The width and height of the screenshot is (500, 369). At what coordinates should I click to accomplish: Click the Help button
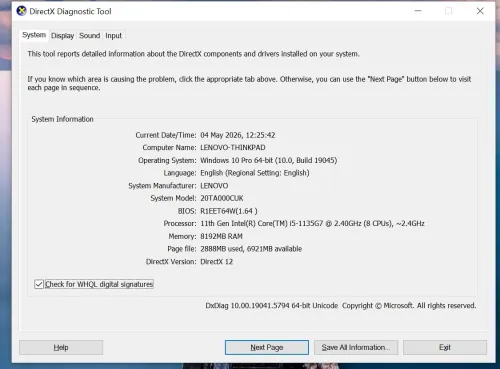61,347
